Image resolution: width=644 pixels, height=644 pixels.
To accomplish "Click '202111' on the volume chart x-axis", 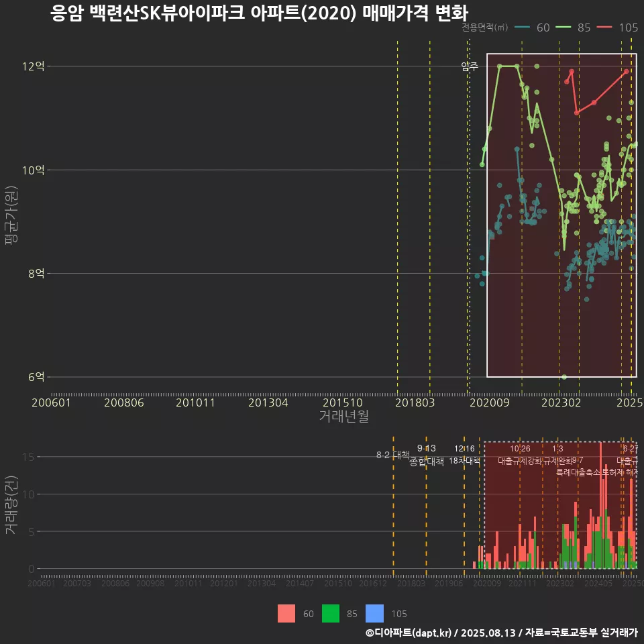I will point(523,583).
